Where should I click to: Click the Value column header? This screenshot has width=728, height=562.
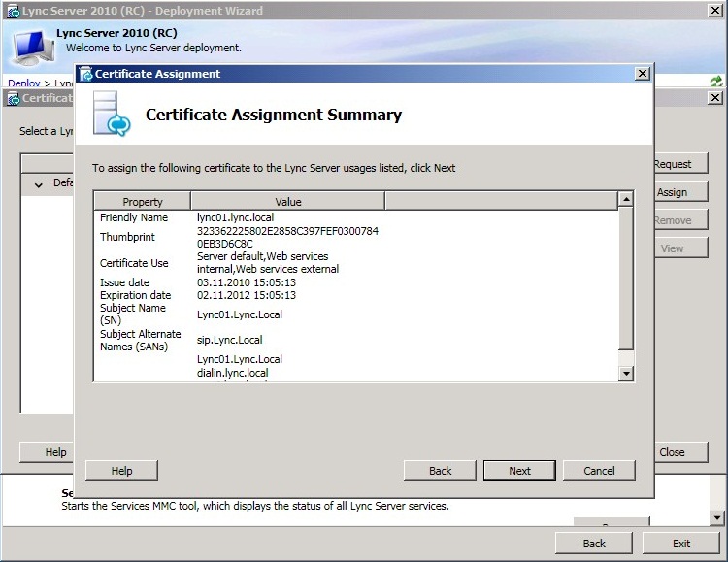coord(288,201)
